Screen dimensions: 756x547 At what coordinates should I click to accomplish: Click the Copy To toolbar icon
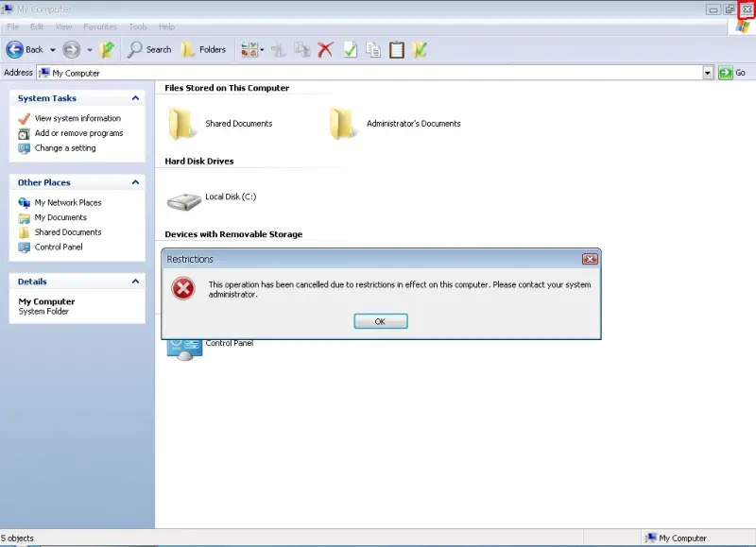click(302, 50)
